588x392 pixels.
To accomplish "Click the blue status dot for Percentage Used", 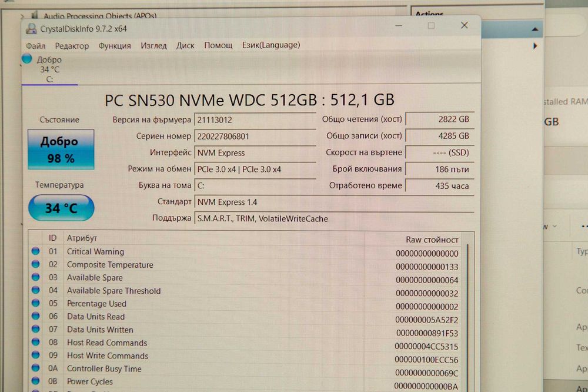I will click(x=36, y=303).
